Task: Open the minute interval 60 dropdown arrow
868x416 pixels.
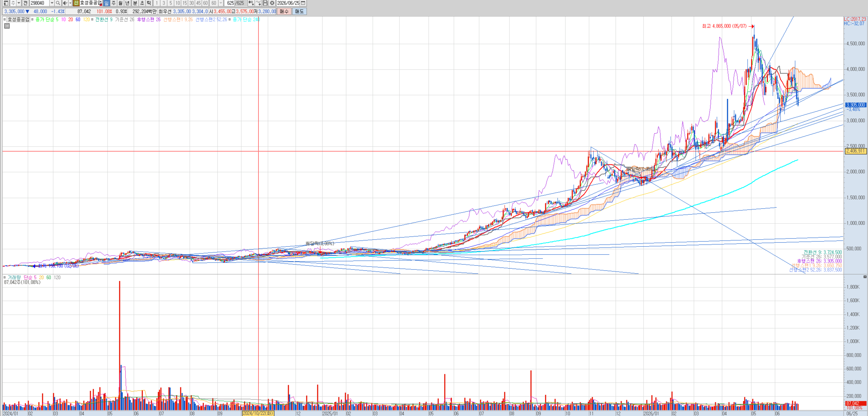Action: 221,3
